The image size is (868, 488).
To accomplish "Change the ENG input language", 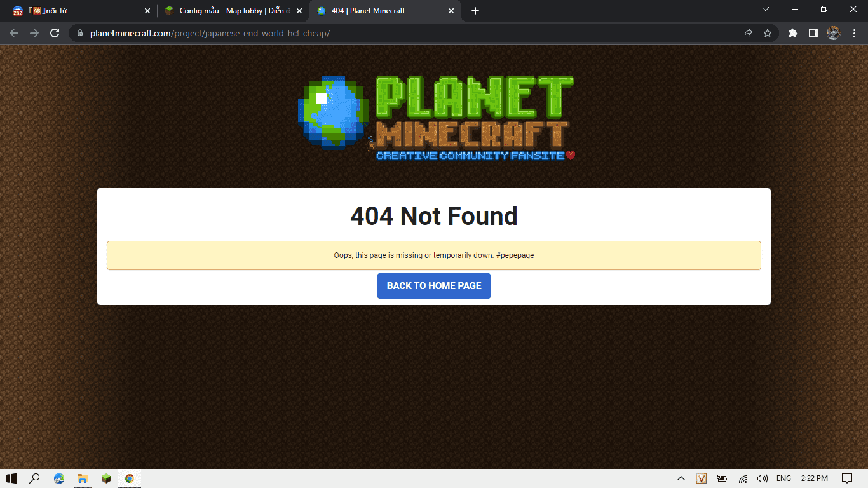I will pyautogui.click(x=783, y=478).
